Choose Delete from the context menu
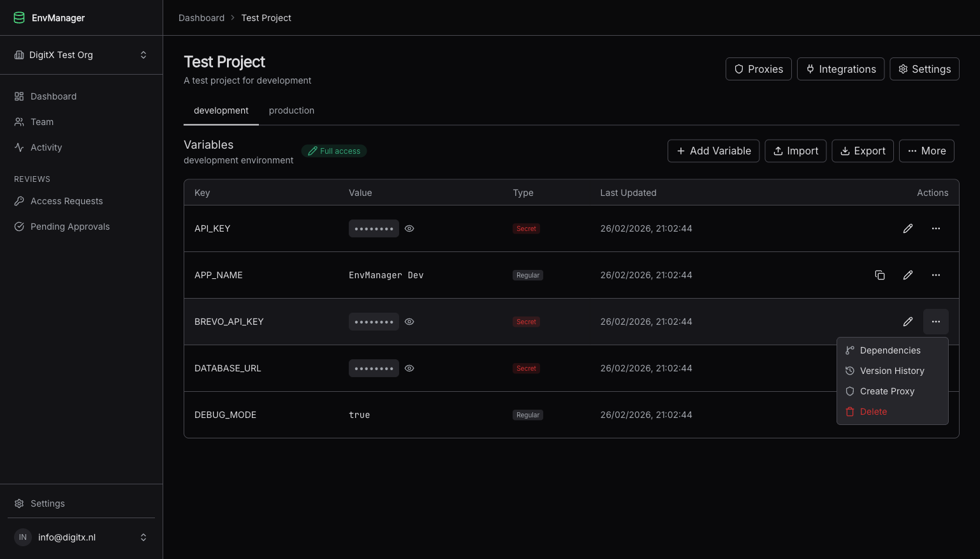 893,412
